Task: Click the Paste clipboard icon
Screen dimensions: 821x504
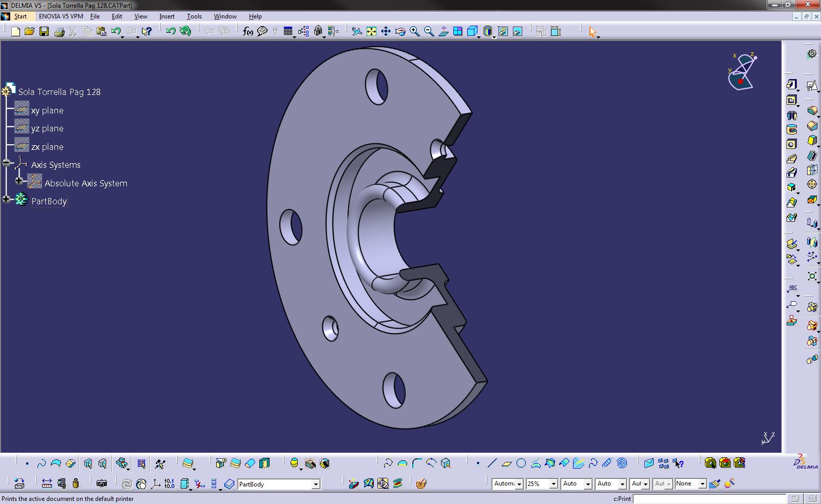Action: coord(101,32)
